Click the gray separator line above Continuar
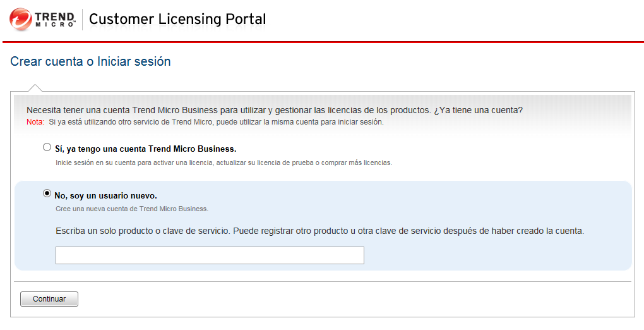This screenshot has height=330, width=644. [x=322, y=281]
